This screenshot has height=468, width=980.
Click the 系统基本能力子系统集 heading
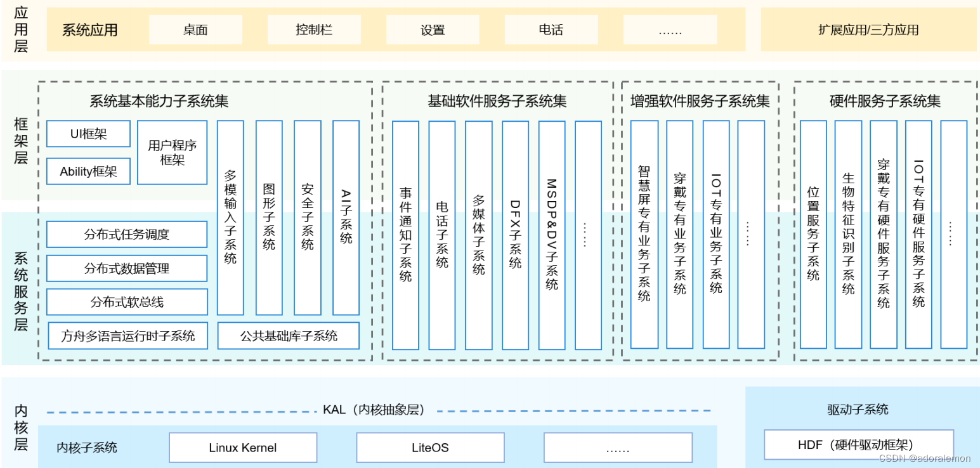[159, 101]
